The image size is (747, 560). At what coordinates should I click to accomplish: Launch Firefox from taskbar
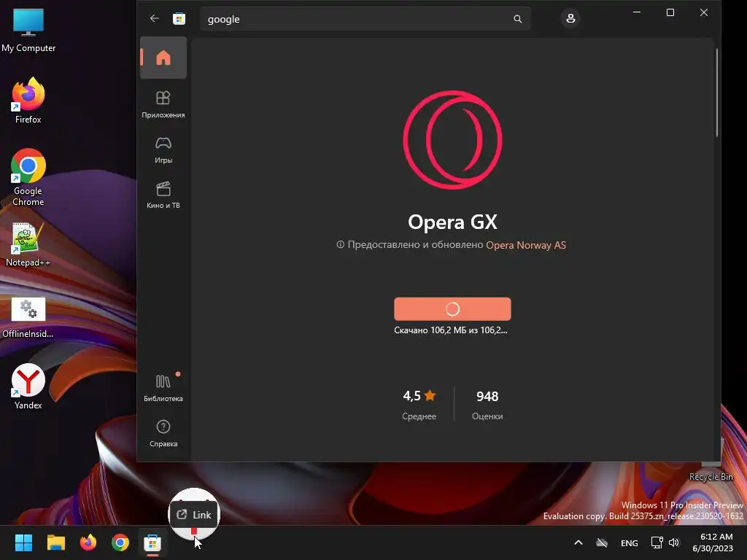tap(88, 542)
